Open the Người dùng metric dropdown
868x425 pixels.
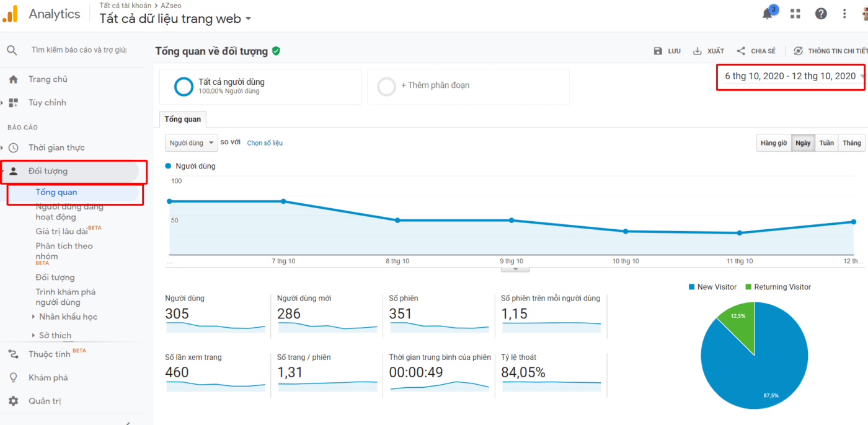pyautogui.click(x=191, y=142)
